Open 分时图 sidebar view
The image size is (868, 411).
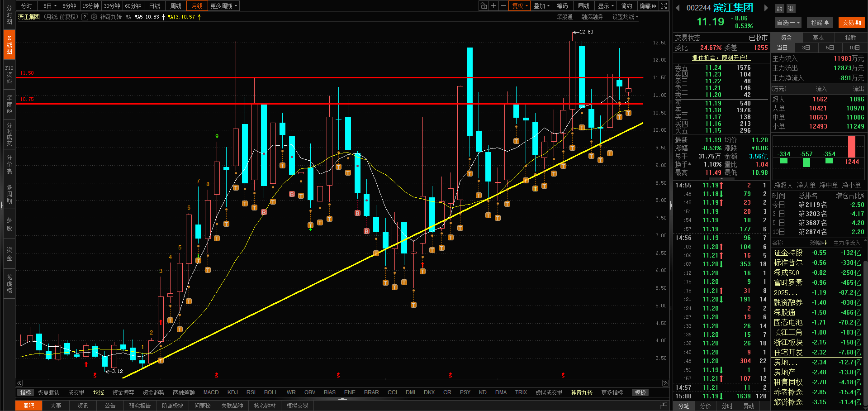click(9, 15)
